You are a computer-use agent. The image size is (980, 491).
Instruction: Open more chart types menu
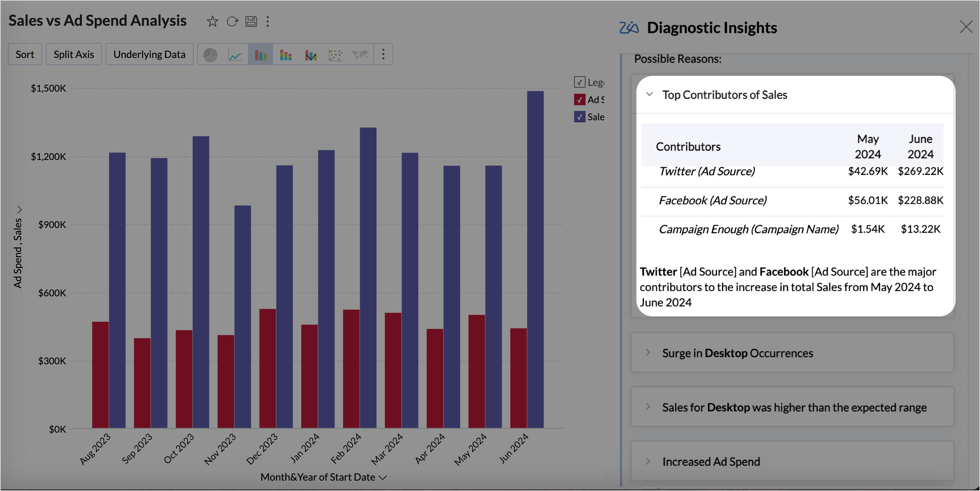point(383,54)
